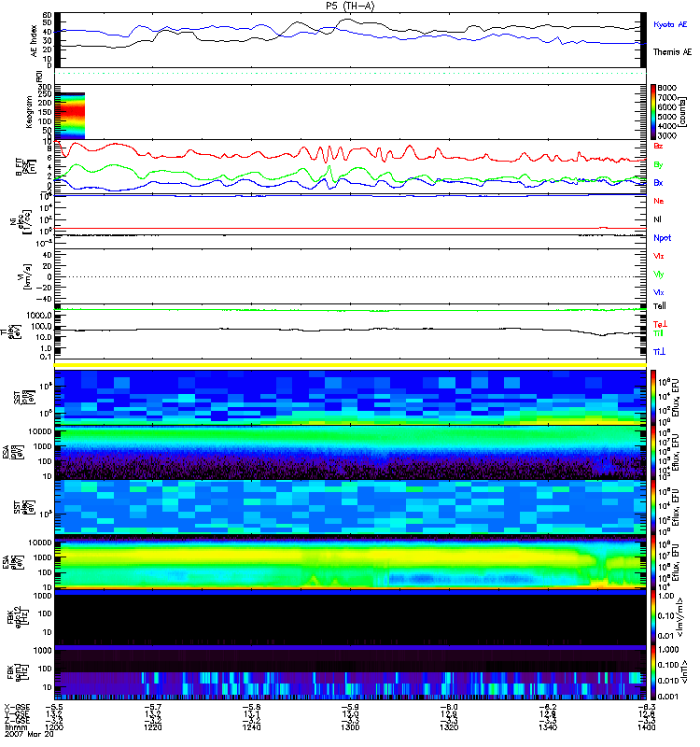Screen dimensions: 700x747
Task: Select the black Ni legend label
Action: [x=657, y=219]
